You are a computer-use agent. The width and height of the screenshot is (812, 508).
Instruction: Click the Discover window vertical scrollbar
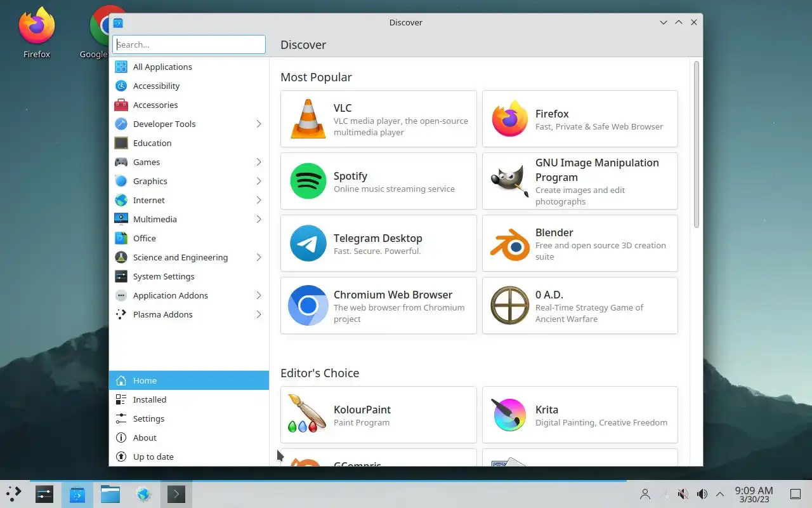pos(697,144)
